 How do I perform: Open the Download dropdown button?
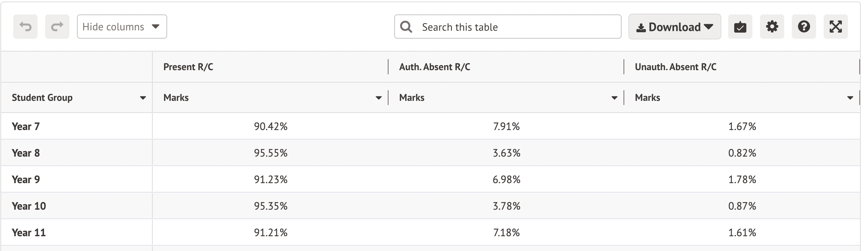(x=674, y=27)
